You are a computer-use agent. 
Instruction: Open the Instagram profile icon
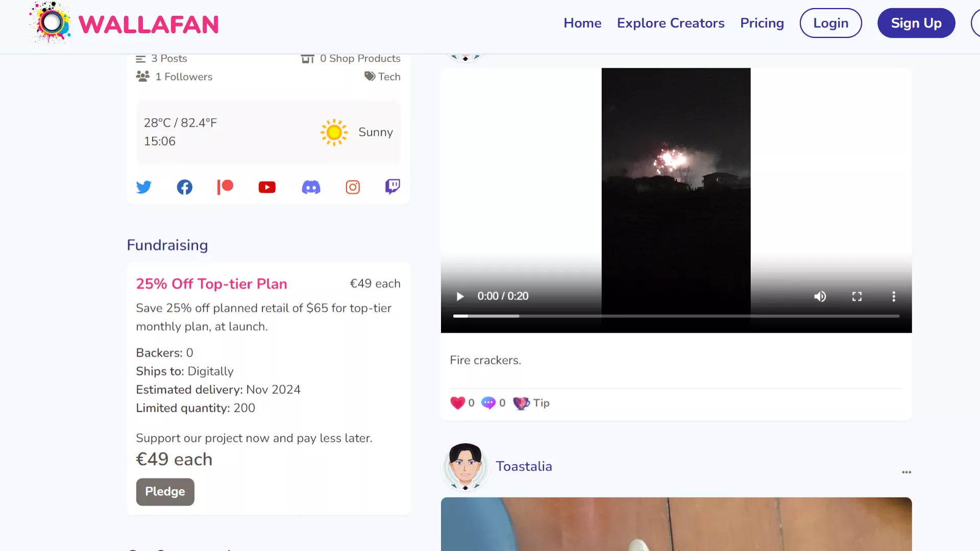353,187
